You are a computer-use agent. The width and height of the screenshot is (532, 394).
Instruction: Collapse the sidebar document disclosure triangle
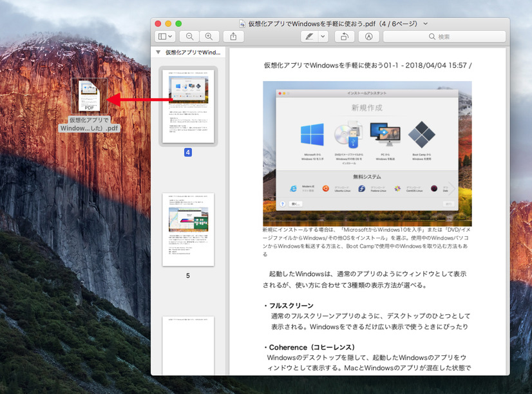pyautogui.click(x=158, y=52)
